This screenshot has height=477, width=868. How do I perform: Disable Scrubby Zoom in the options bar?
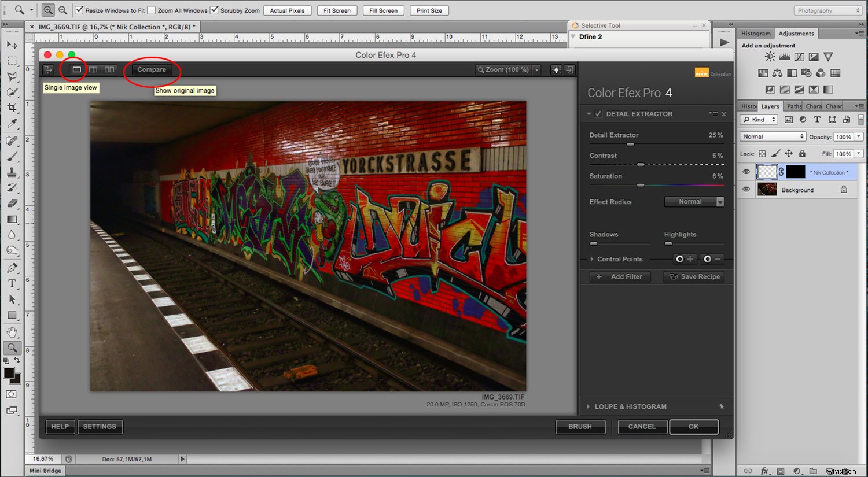[x=215, y=10]
